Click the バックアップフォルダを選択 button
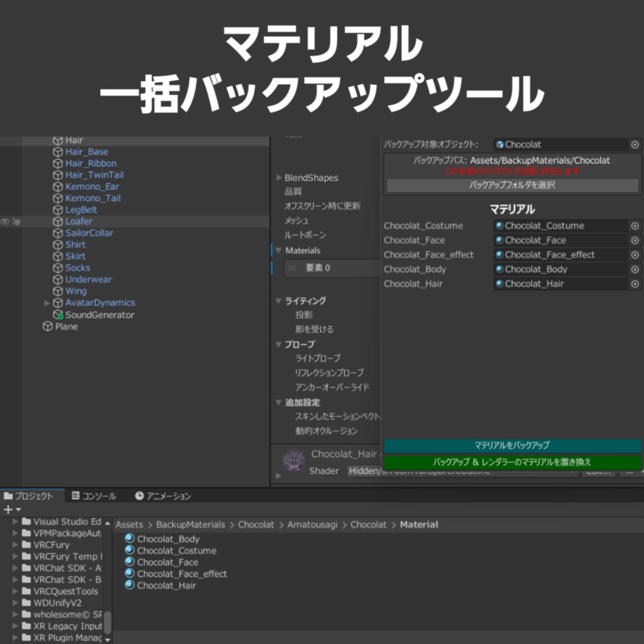 click(x=511, y=185)
